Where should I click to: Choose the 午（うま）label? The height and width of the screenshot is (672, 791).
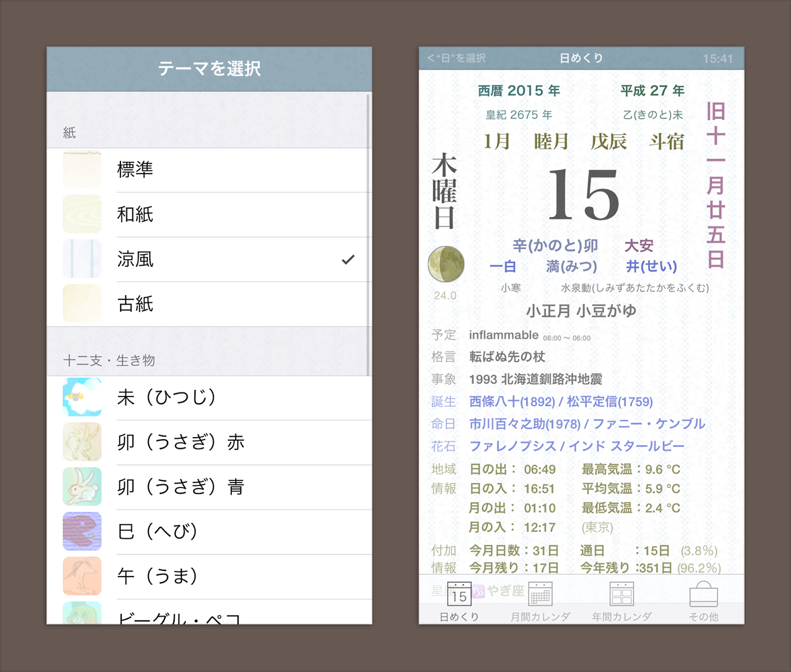click(x=158, y=576)
